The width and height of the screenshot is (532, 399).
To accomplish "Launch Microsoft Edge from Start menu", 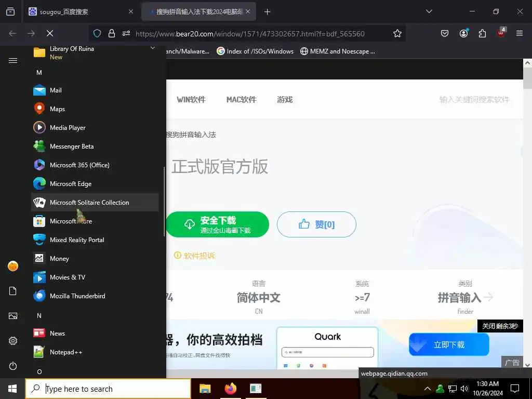I will click(95, 183).
